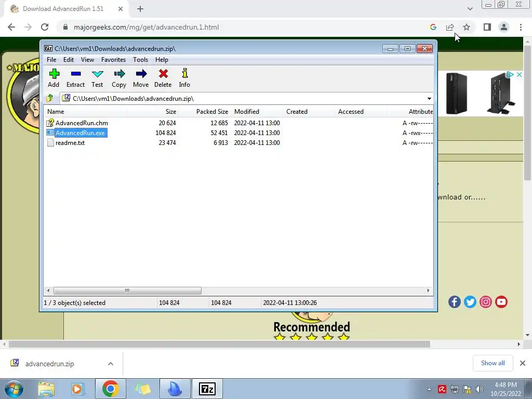Screen dimensions: 532x399
Task: Click the Copy toolbar icon
Action: [x=119, y=74]
